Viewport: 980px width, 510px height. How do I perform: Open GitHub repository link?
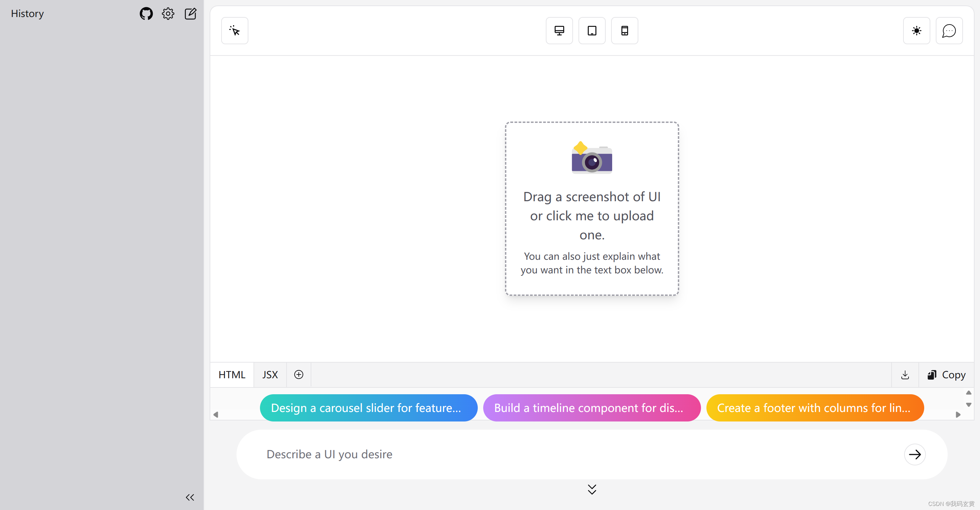click(x=146, y=12)
